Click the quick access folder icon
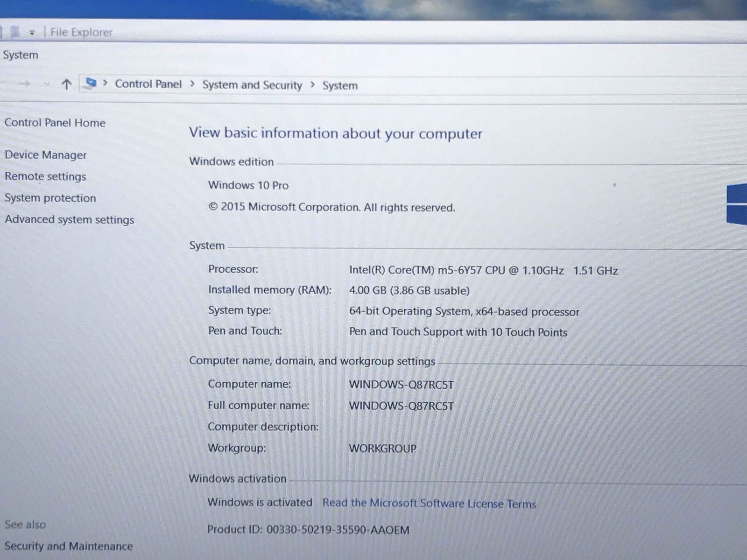 click(15, 32)
